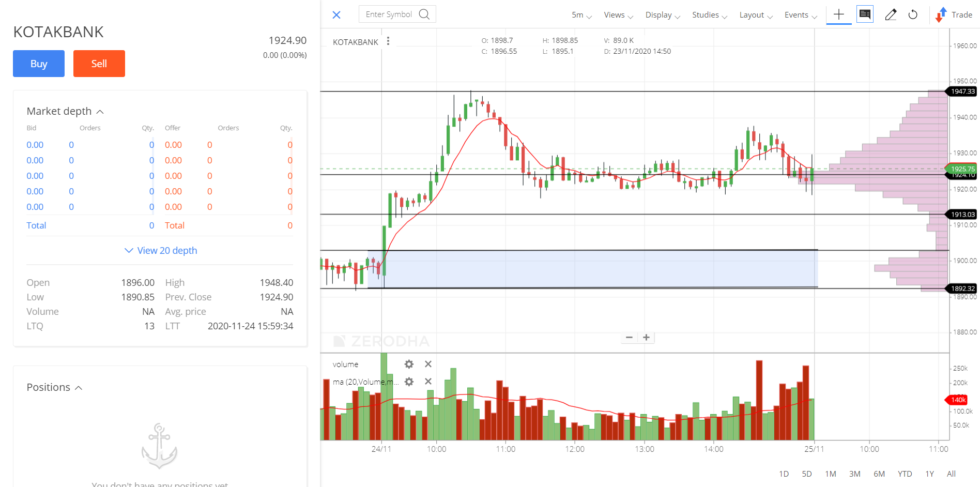980x487 pixels.
Task: Toggle the crosshair plus tool
Action: [839, 14]
